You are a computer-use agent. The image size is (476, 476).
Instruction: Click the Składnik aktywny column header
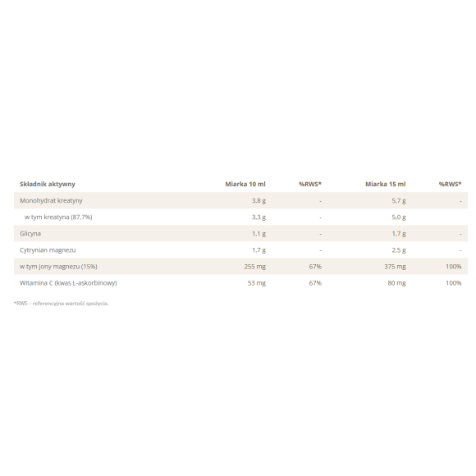point(48,184)
